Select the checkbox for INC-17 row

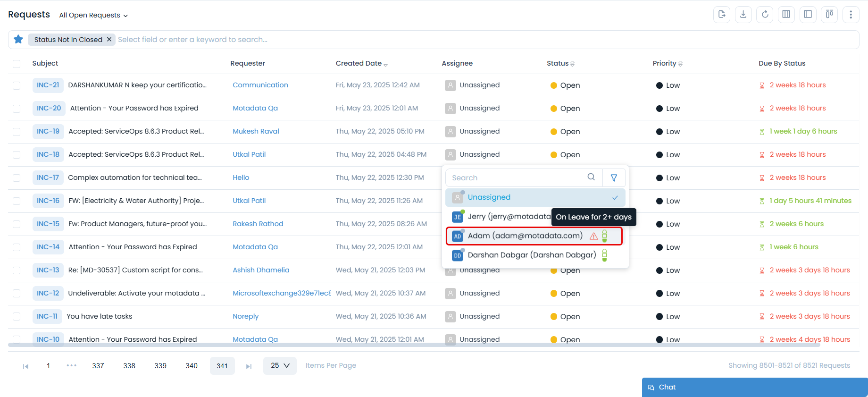(x=17, y=178)
